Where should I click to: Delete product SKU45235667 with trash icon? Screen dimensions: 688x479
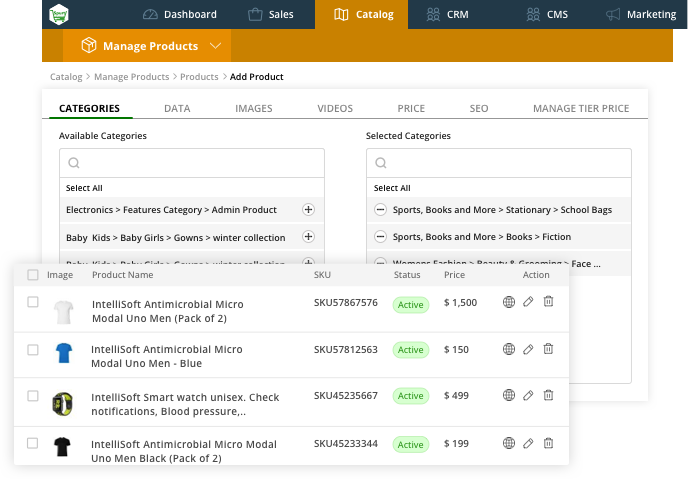point(548,395)
